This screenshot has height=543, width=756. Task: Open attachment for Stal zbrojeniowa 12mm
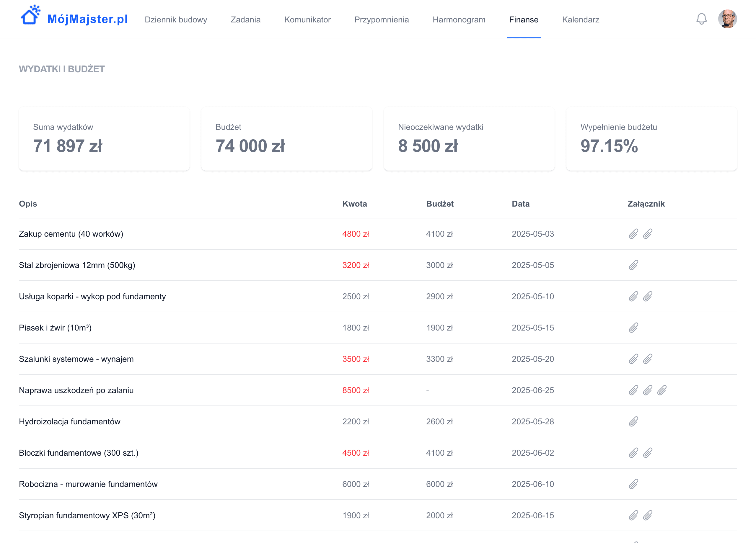(x=633, y=265)
